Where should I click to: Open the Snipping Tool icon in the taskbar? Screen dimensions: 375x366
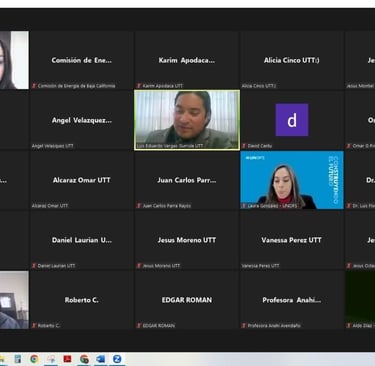point(51,359)
